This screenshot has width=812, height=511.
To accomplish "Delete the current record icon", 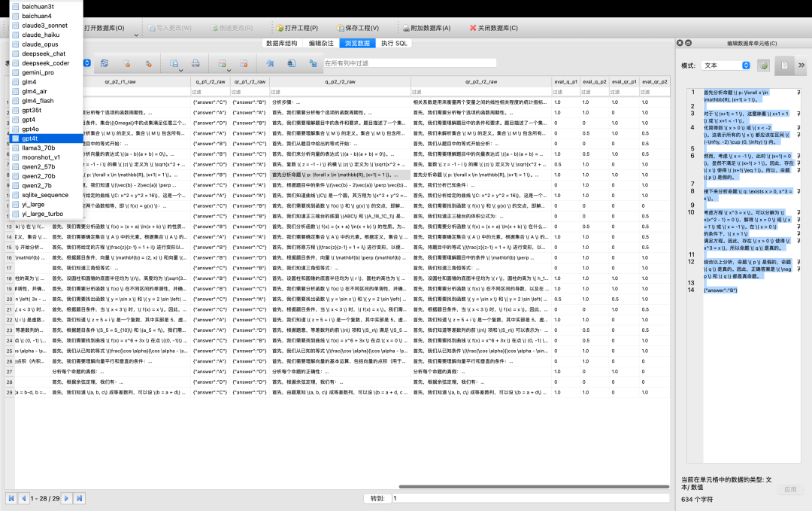I will click(x=244, y=63).
